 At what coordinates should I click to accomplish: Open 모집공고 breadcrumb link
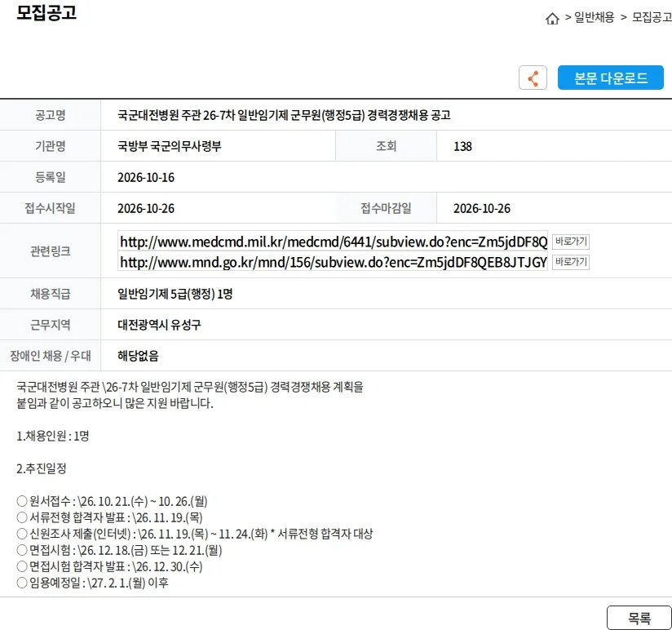(652, 17)
